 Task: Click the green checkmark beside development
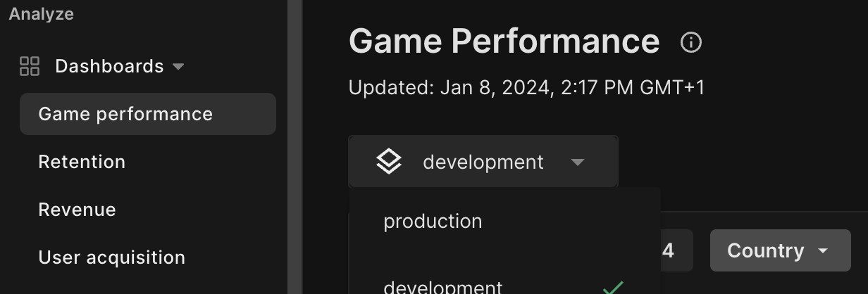click(x=613, y=287)
